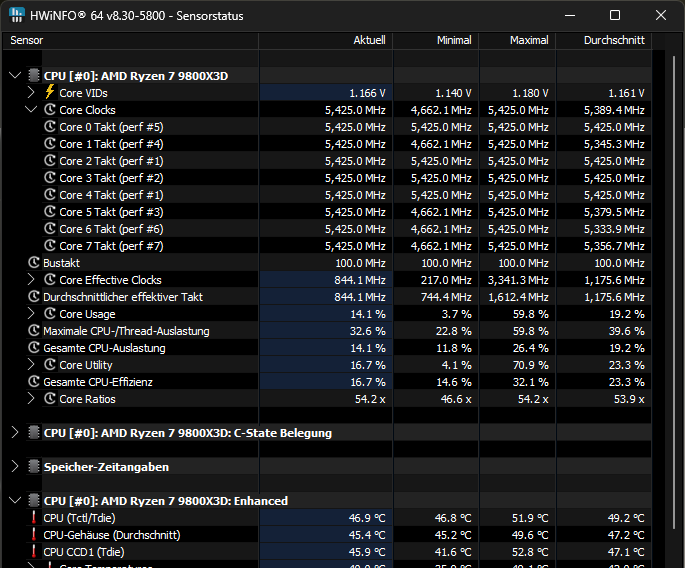Image resolution: width=685 pixels, height=568 pixels.
Task: Click Maximale CPU-/Thread-Auslastung current 32.6 %
Action: [367, 331]
